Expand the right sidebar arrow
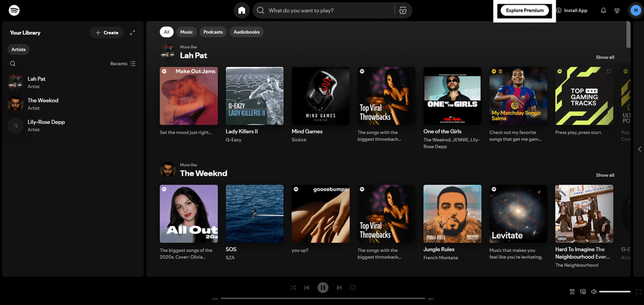Screen dimensions: 644x305 639,149
